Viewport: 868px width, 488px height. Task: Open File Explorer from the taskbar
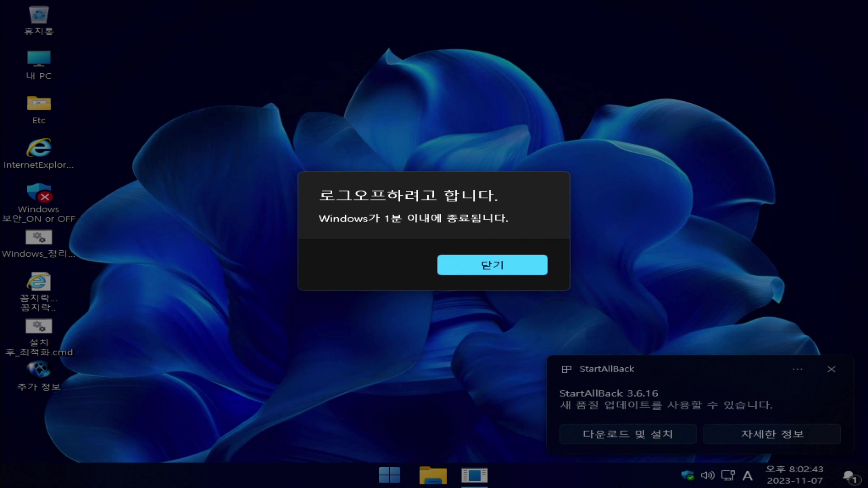[x=433, y=475]
